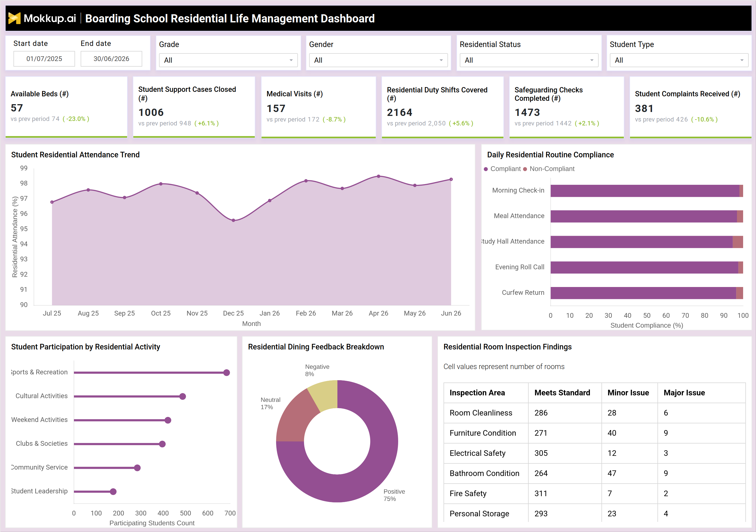Select the Available Beds KPI card
The width and height of the screenshot is (756, 532).
[x=66, y=107]
